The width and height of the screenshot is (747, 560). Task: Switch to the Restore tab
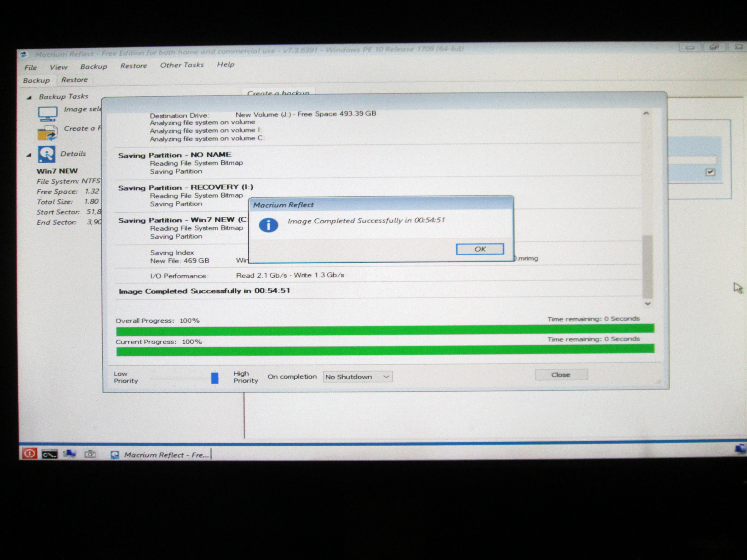[x=74, y=80]
